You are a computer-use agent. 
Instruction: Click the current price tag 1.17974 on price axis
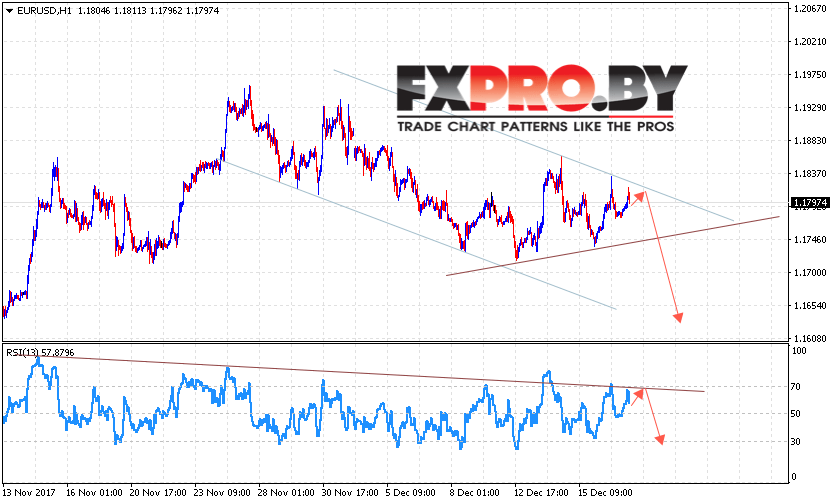[810, 203]
